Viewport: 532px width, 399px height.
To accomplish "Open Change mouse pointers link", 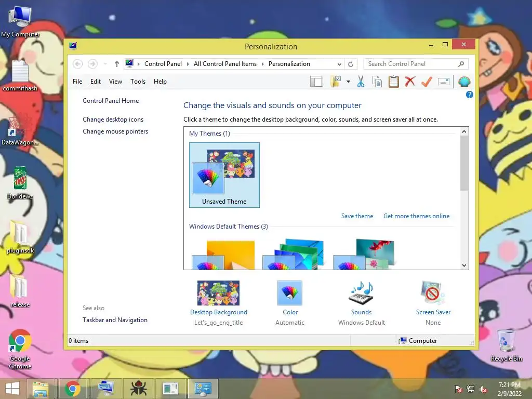I will point(115,131).
